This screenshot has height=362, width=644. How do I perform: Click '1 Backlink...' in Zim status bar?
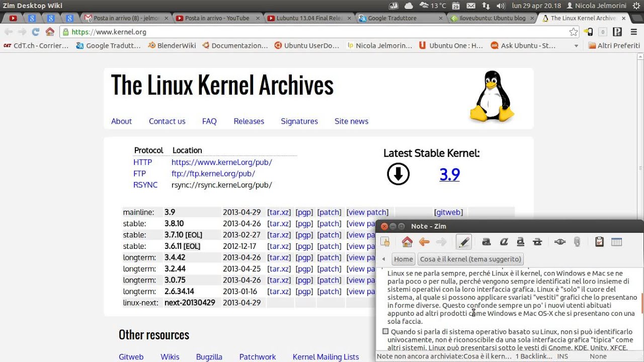click(534, 356)
